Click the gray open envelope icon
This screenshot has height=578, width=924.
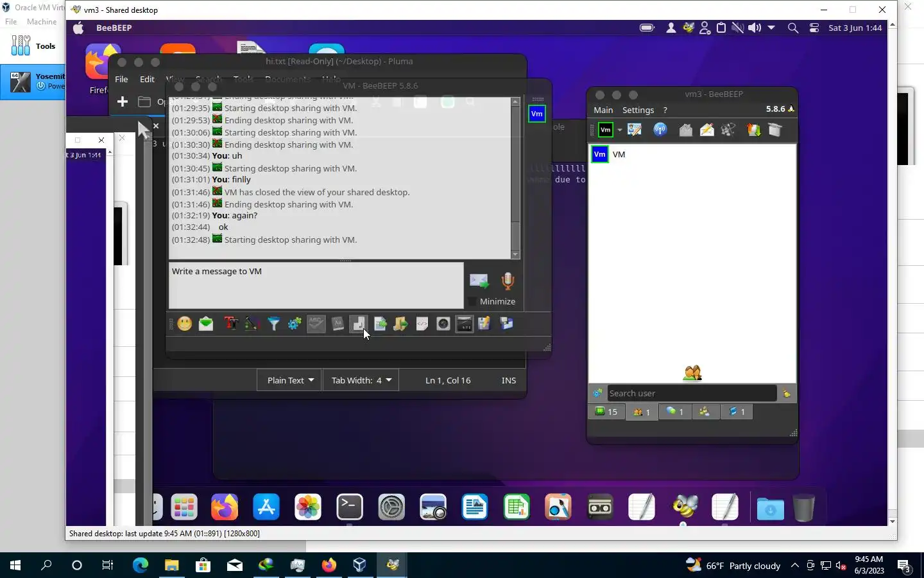tap(685, 130)
